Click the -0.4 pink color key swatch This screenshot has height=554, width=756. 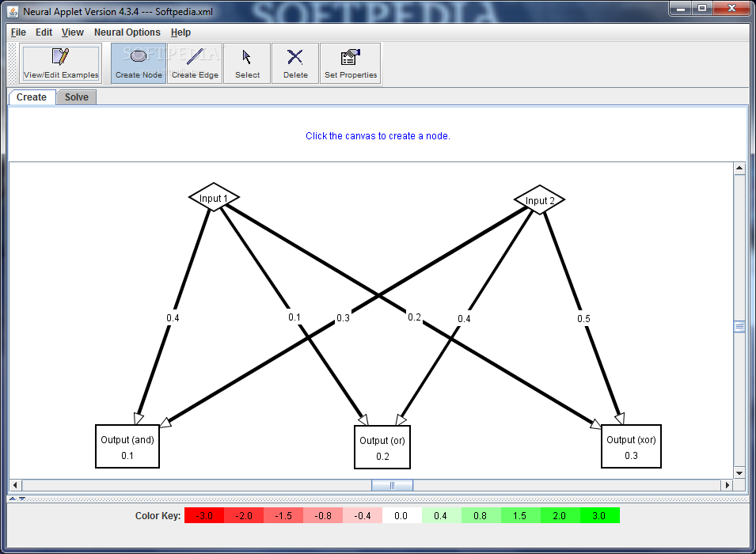pyautogui.click(x=363, y=515)
